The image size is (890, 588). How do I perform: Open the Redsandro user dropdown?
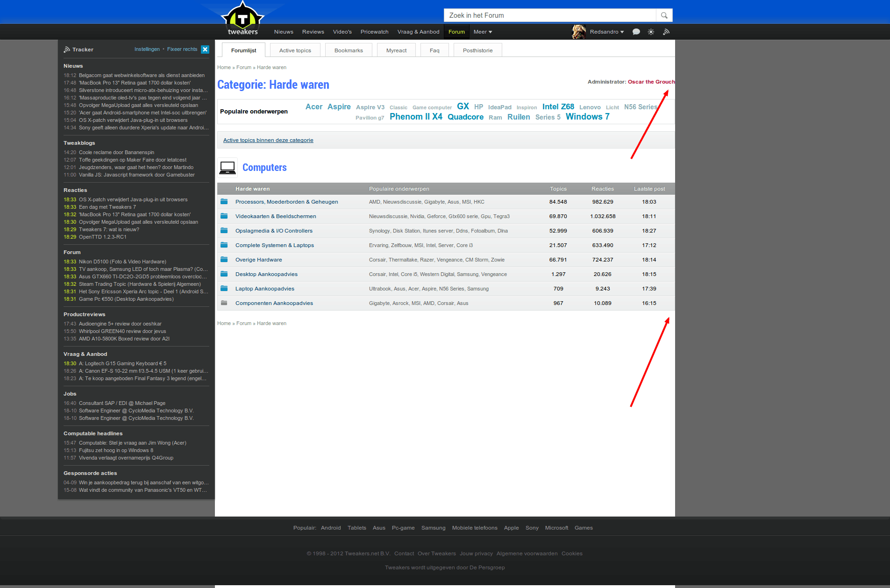(607, 32)
